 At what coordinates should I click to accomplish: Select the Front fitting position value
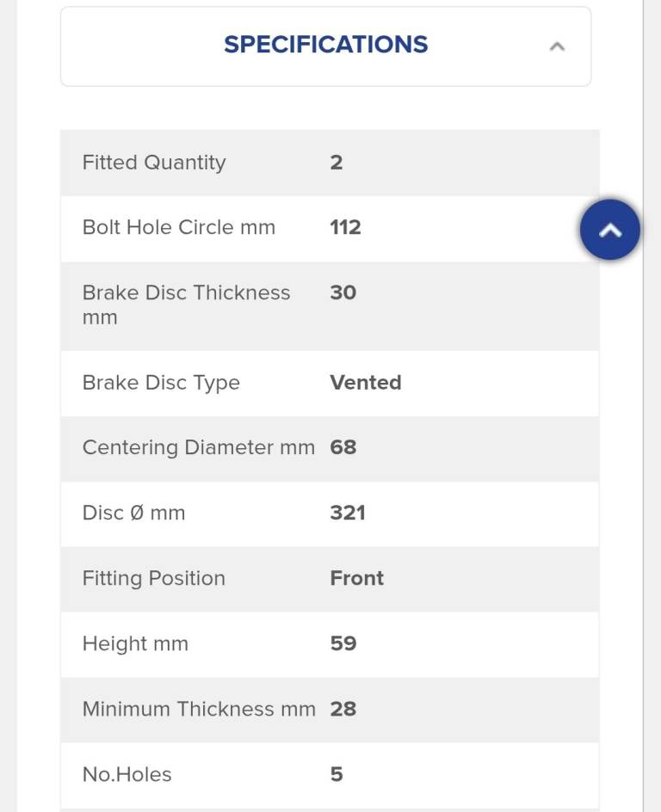(356, 579)
